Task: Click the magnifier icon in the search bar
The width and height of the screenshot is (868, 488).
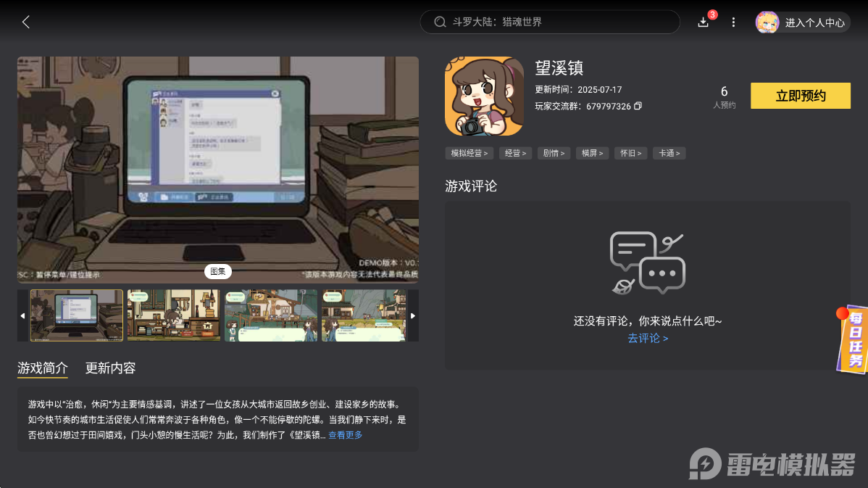Action: [439, 22]
